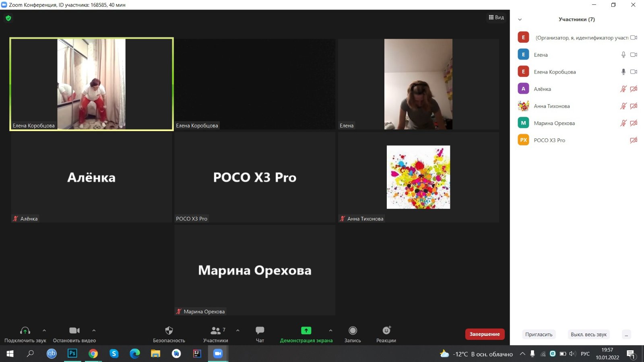Toggle the Участники participants panel
This screenshot has height=362, width=644.
[x=216, y=335]
